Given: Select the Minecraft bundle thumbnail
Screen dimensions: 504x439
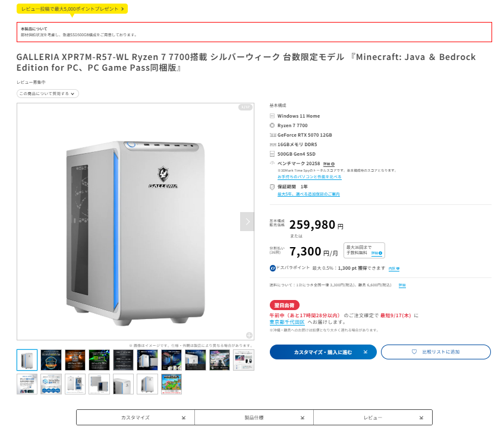Looking at the screenshot, I should tap(171, 384).
